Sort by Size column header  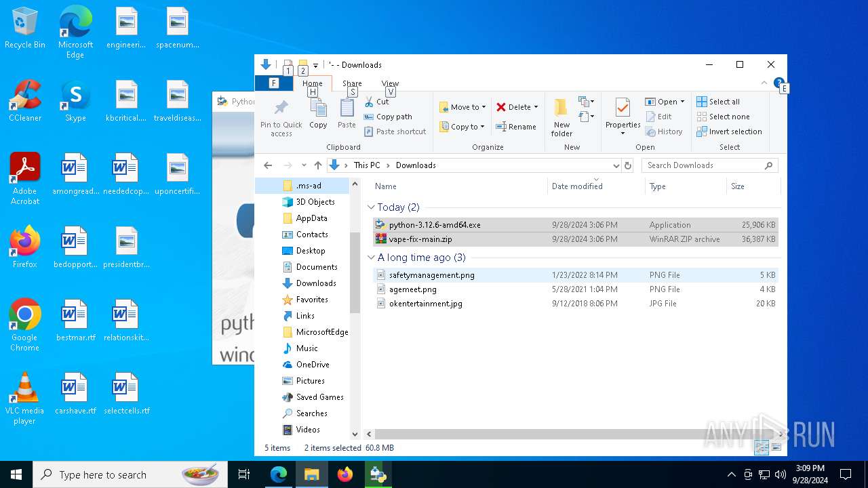(x=738, y=186)
